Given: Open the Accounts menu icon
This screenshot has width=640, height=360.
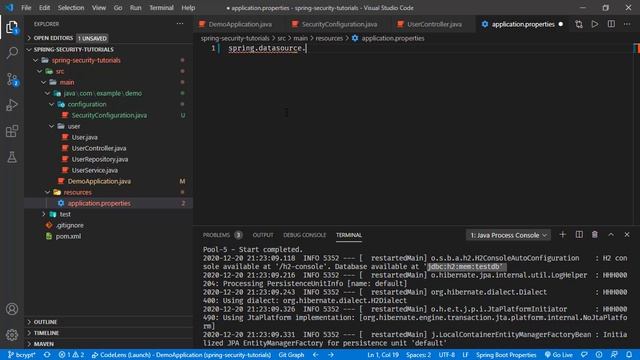Looking at the screenshot, I should click(12, 309).
